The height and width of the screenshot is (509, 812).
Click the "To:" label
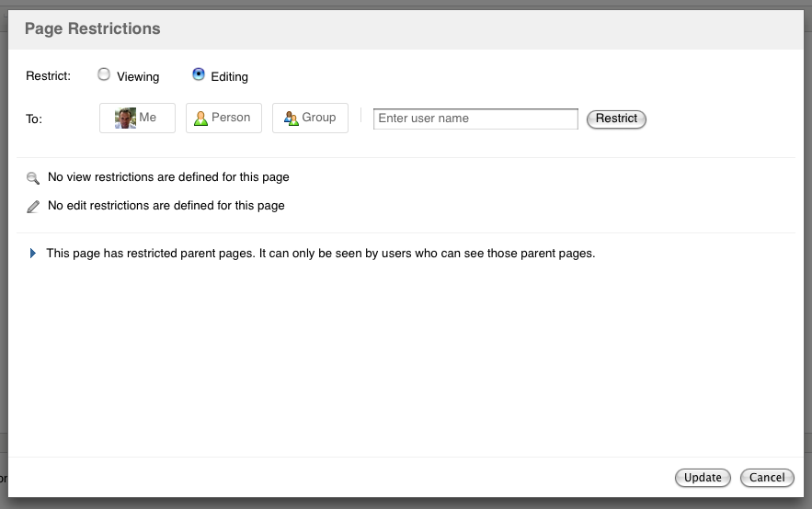[x=34, y=119]
